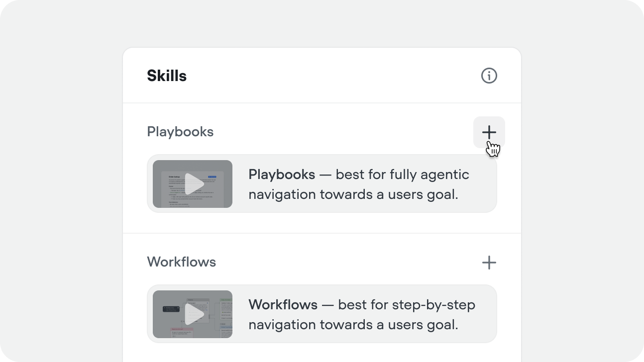Viewport: 644px width, 362px height.
Task: Add a new Workflow using its add icon
Action: (489, 262)
